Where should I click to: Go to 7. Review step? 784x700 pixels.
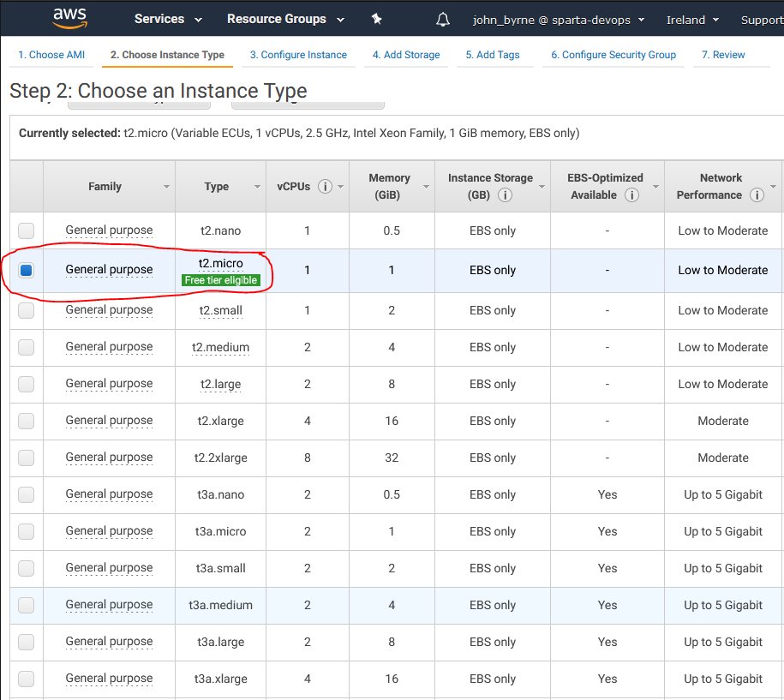click(x=723, y=55)
